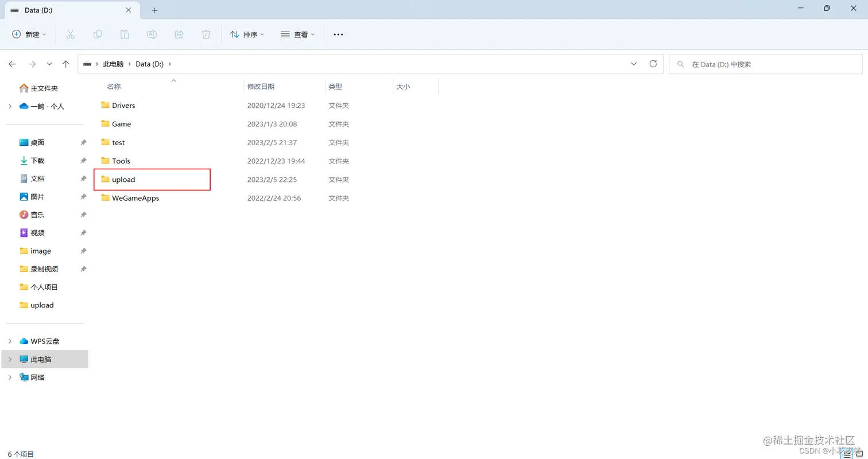Expand the 一鹤 - 个人 tree node
This screenshot has height=459, width=868.
click(10, 106)
